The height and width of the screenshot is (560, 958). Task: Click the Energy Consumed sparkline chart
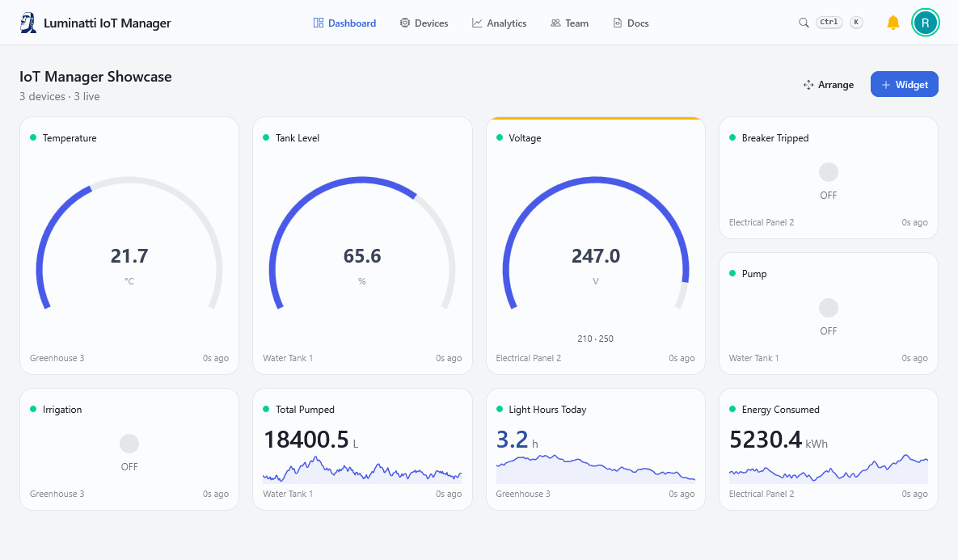click(x=829, y=469)
